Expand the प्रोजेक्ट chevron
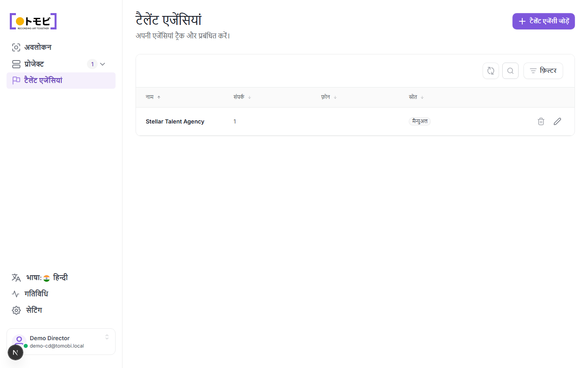Viewport: 588px width, 368px height. click(102, 64)
